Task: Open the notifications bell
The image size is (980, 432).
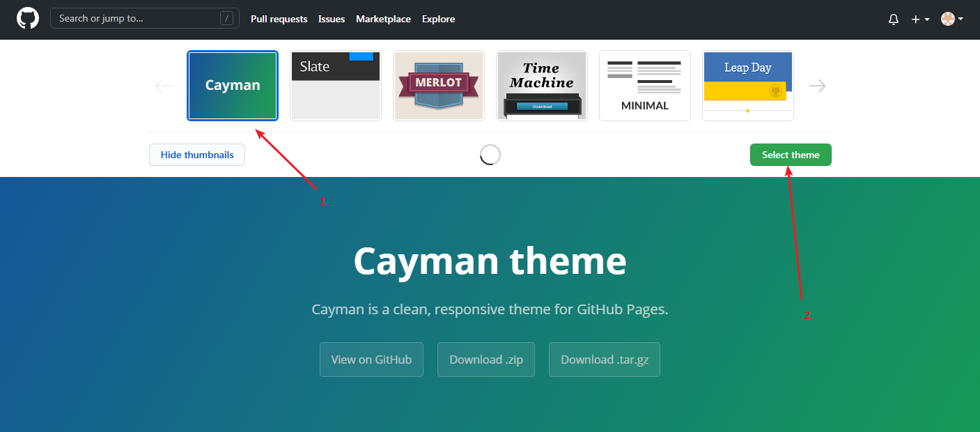Action: coord(894,20)
